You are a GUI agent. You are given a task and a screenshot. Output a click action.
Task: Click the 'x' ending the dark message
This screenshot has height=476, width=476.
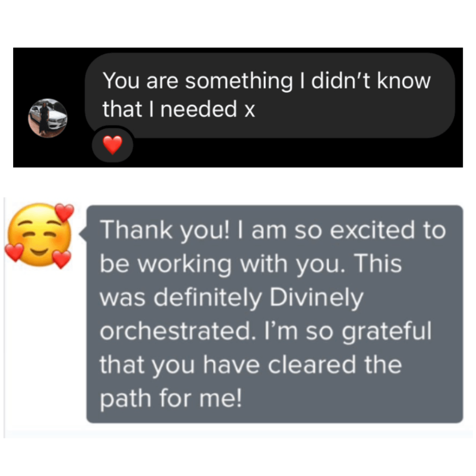tap(249, 110)
